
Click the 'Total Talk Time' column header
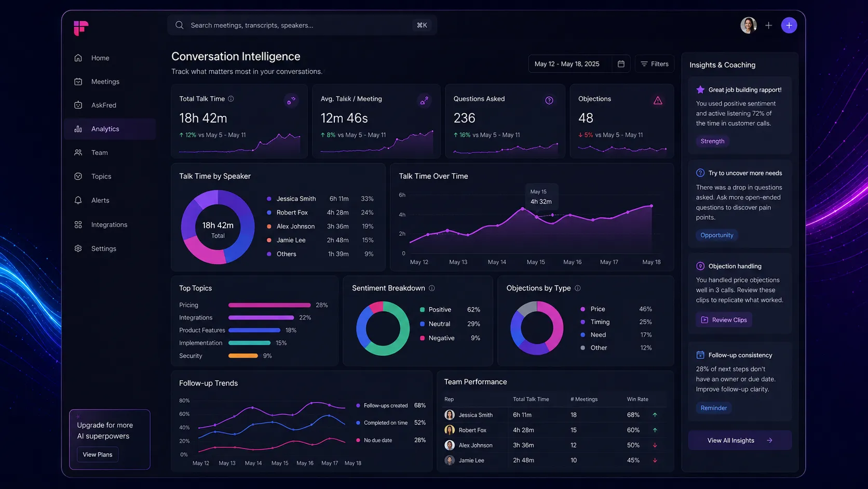point(531,399)
